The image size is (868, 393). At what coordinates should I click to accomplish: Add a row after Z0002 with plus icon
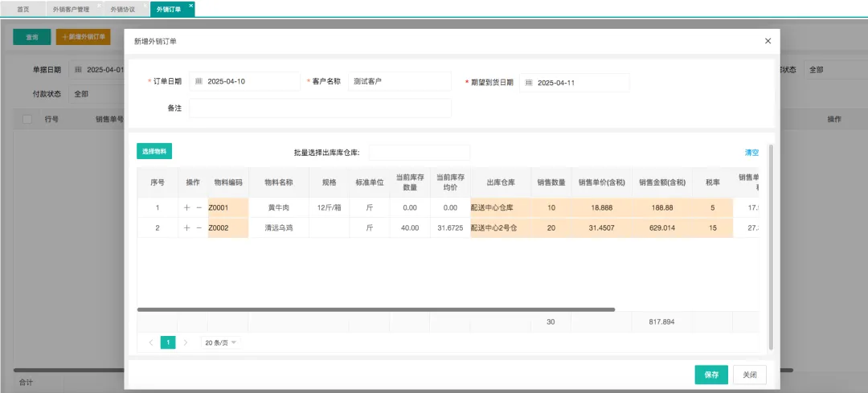point(187,228)
